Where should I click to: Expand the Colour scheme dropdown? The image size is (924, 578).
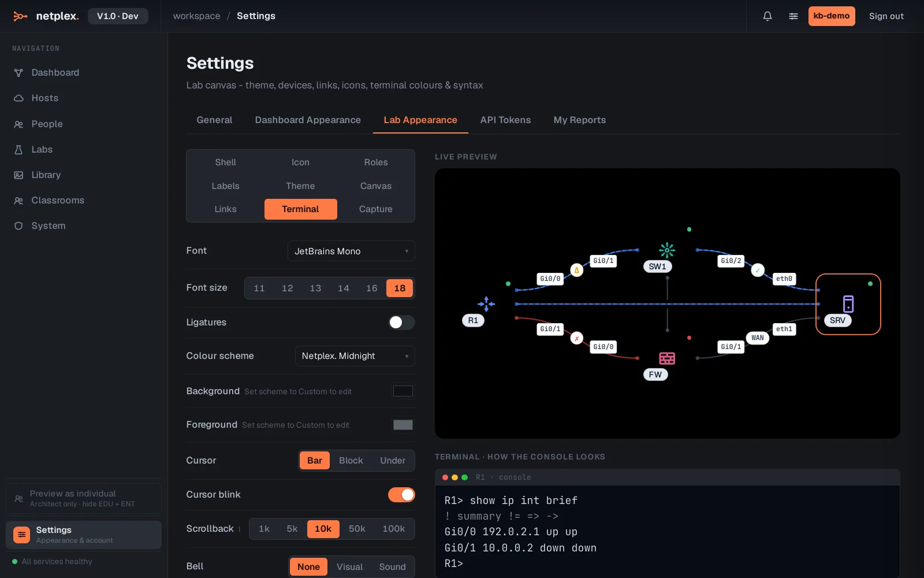point(355,356)
